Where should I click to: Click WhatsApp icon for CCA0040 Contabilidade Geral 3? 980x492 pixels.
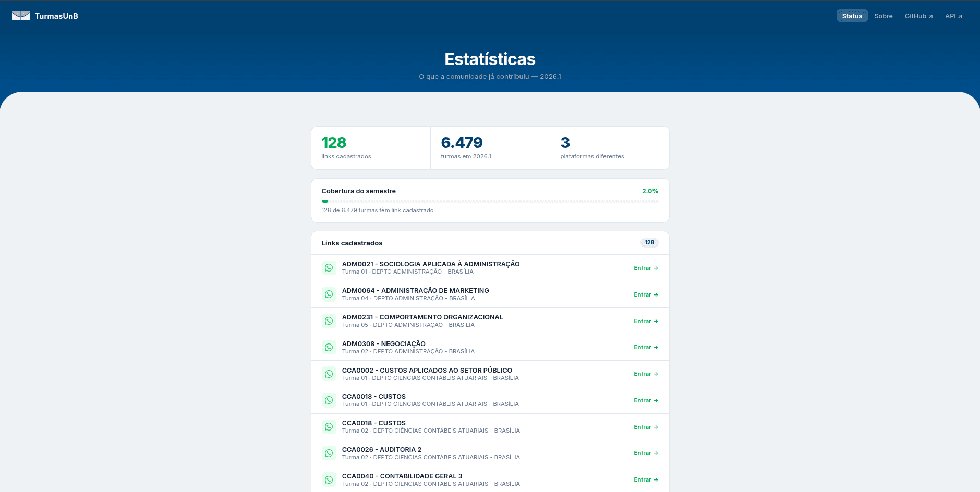pyautogui.click(x=329, y=480)
